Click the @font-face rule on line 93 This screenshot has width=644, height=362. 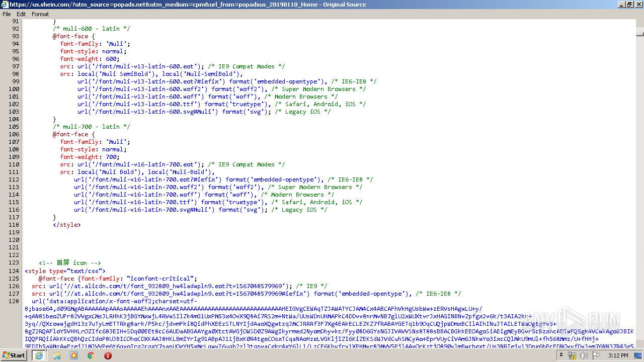[73, 36]
